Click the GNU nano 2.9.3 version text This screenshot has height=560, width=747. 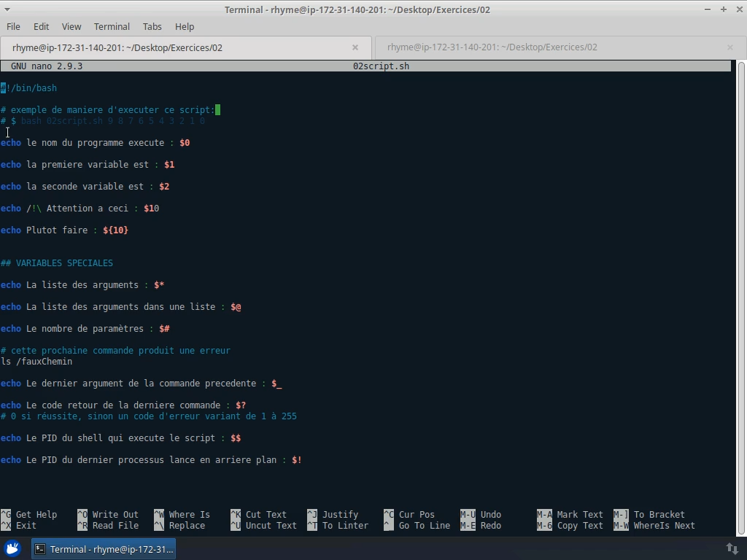pos(47,66)
